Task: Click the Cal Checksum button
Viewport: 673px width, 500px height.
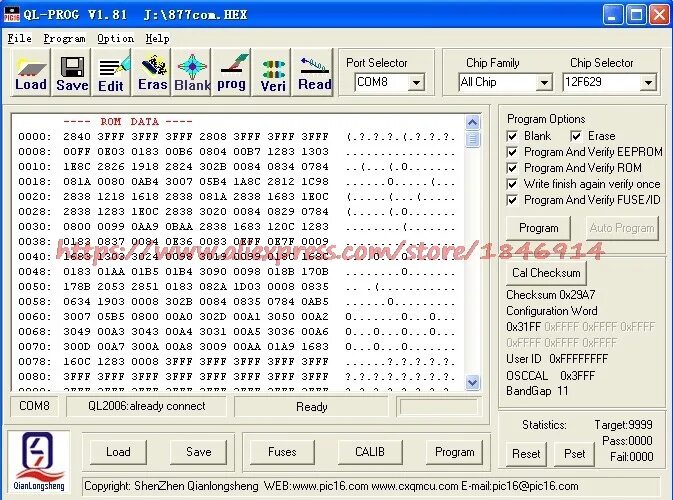Action: pyautogui.click(x=546, y=273)
